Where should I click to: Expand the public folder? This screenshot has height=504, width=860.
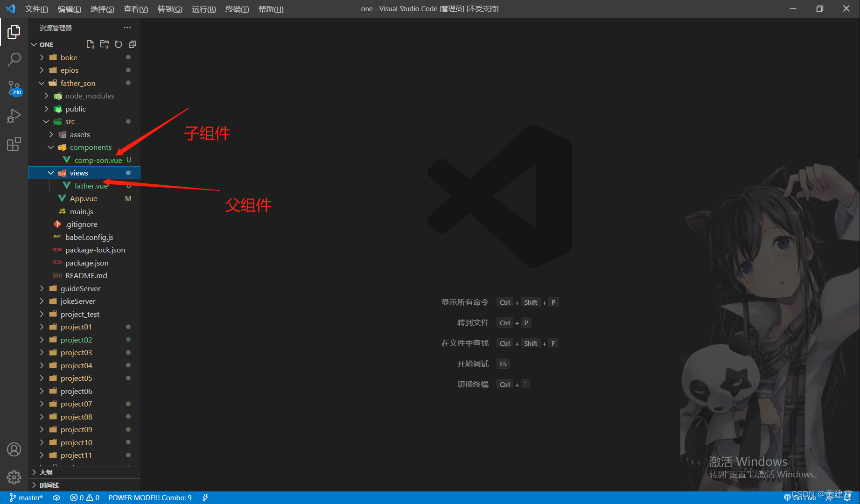[46, 109]
